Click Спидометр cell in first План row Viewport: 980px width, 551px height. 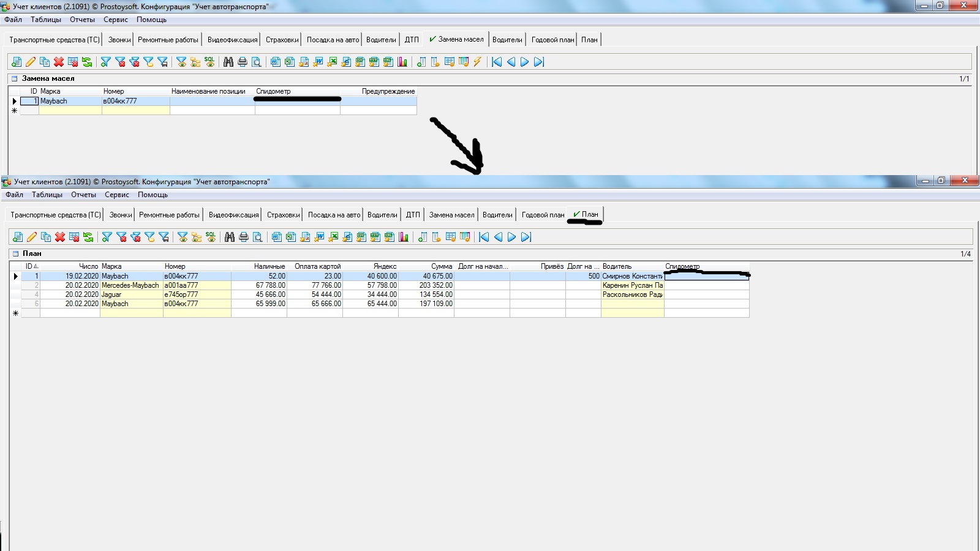707,276
